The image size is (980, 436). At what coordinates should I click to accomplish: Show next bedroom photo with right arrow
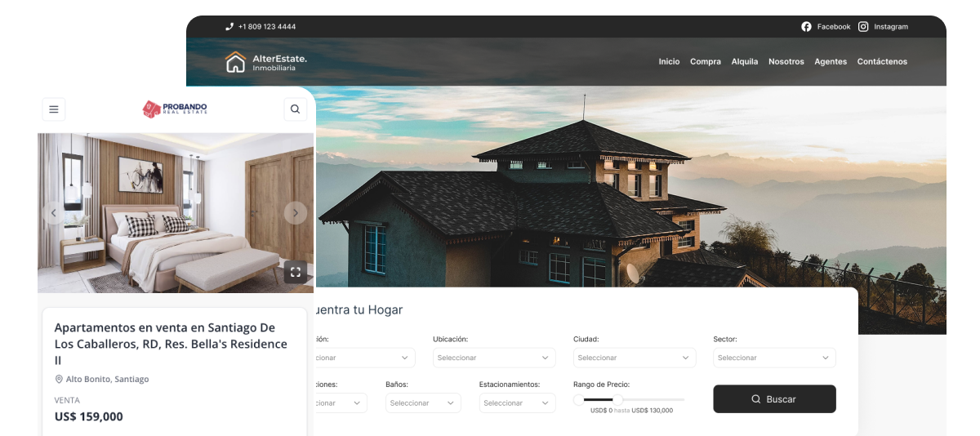tap(296, 213)
